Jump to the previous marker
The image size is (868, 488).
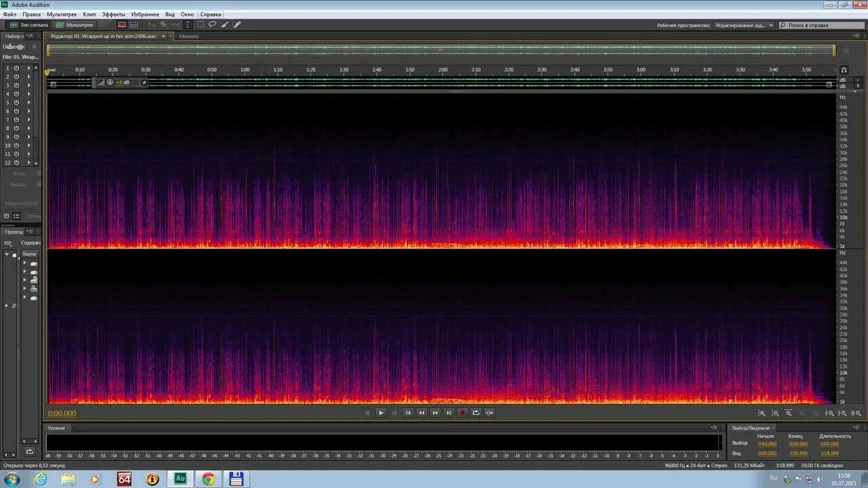pos(408,413)
